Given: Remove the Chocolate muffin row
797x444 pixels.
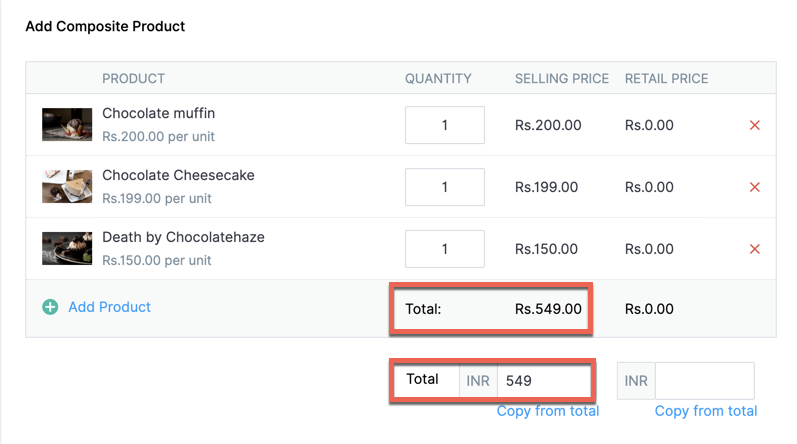Looking at the screenshot, I should point(755,125).
